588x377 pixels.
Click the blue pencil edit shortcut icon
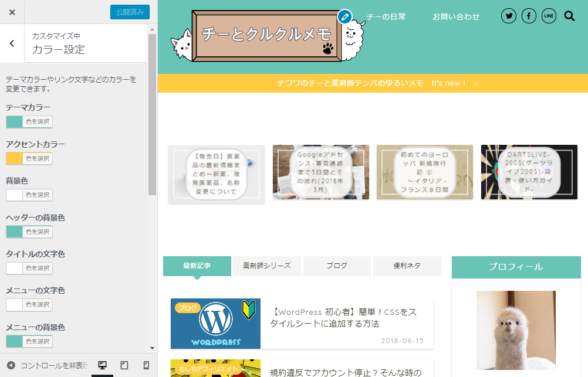pos(344,17)
